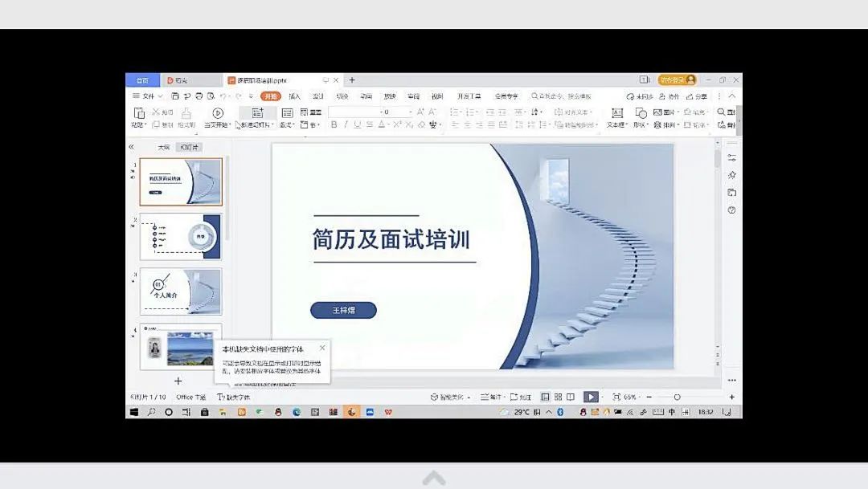Insert a Text Box (文本框) icon
The height and width of the screenshot is (489, 868).
tap(616, 113)
